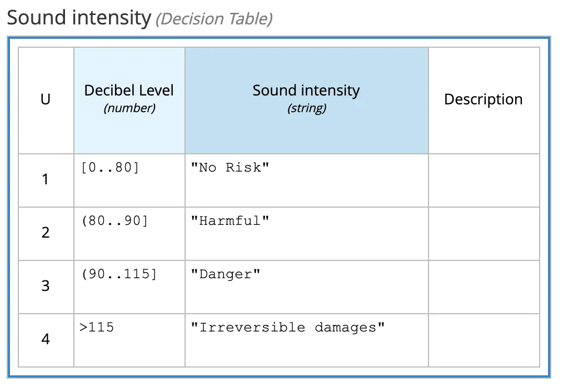Click the "No Risk" output cell
Viewport: 568px width, 392px height.
[306, 180]
